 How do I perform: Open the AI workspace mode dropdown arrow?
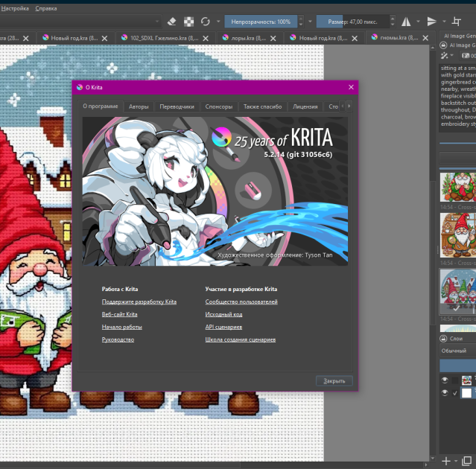click(x=452, y=56)
